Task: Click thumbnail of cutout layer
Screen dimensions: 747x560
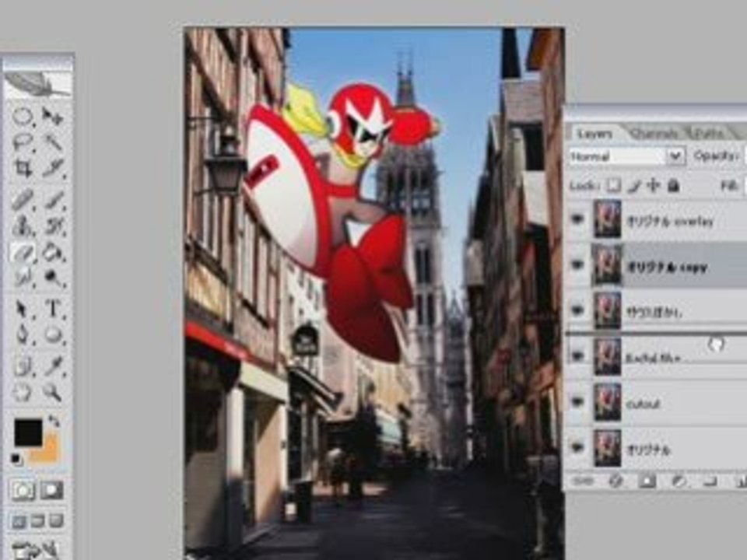Action: click(608, 402)
